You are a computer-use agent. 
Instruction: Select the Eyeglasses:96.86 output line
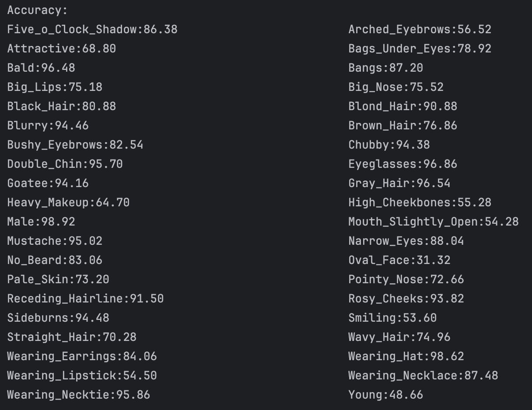point(402,164)
